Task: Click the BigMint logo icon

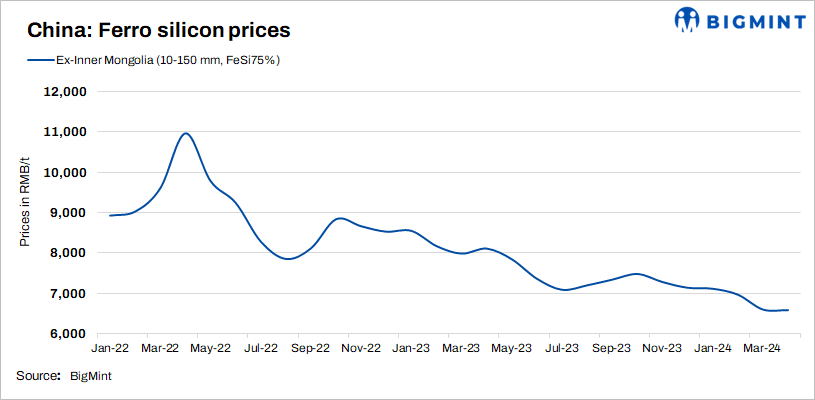Action: (691, 19)
